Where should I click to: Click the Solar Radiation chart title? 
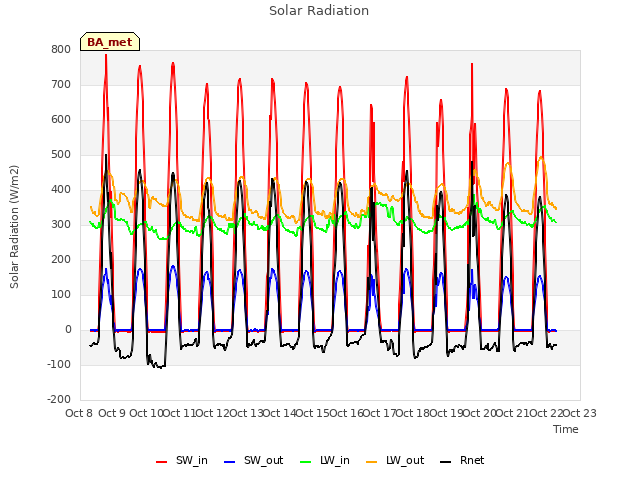(x=319, y=11)
